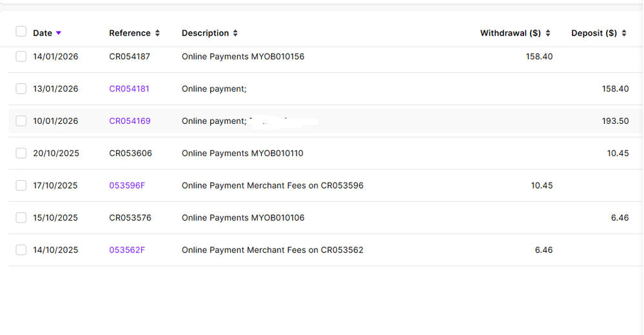Sort the Withdrawal ($) column
644x335 pixels.
point(548,33)
